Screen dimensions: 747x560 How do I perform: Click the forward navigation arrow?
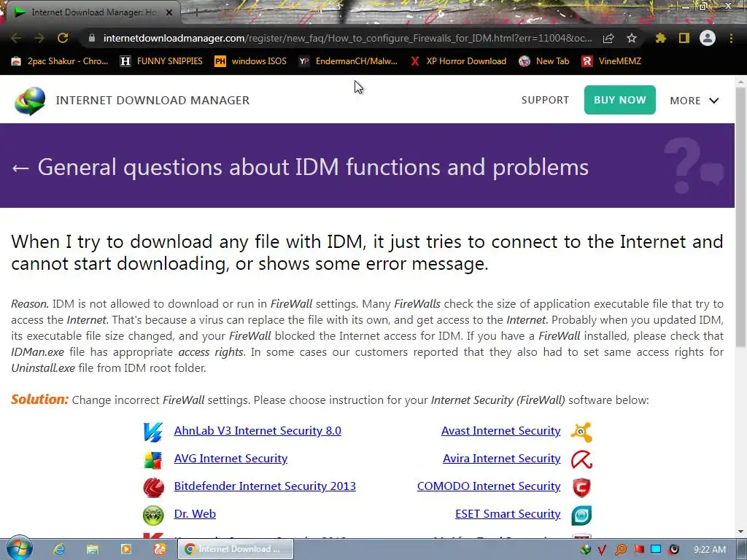coord(39,38)
